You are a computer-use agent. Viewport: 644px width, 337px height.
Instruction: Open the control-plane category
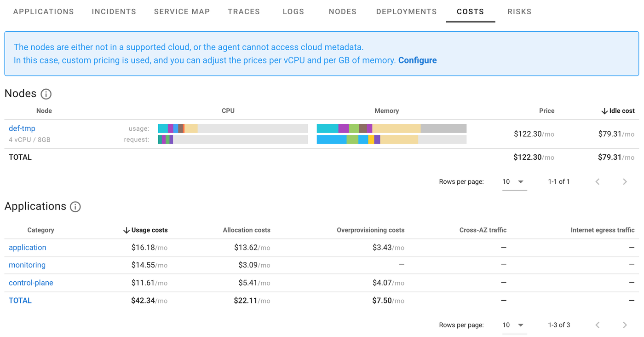[31, 283]
